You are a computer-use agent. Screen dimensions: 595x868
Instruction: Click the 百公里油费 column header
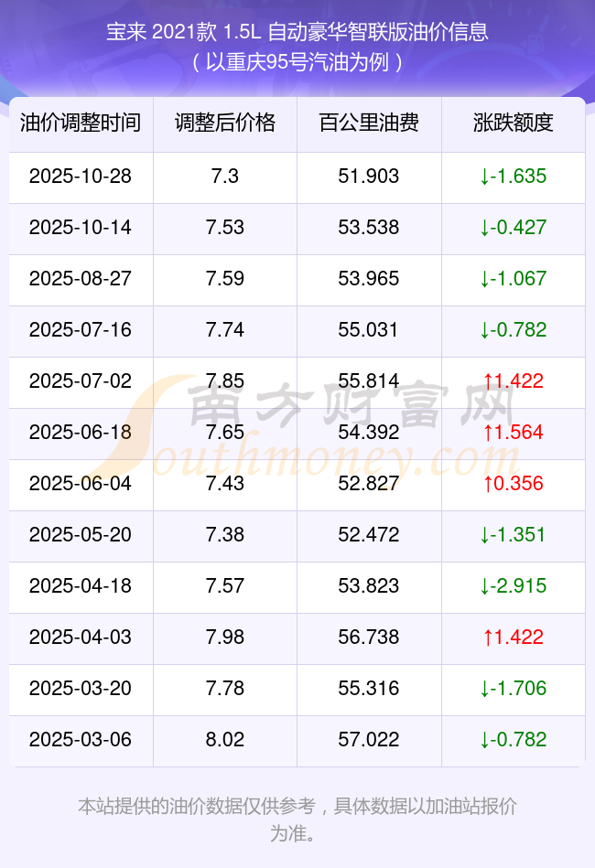(369, 123)
